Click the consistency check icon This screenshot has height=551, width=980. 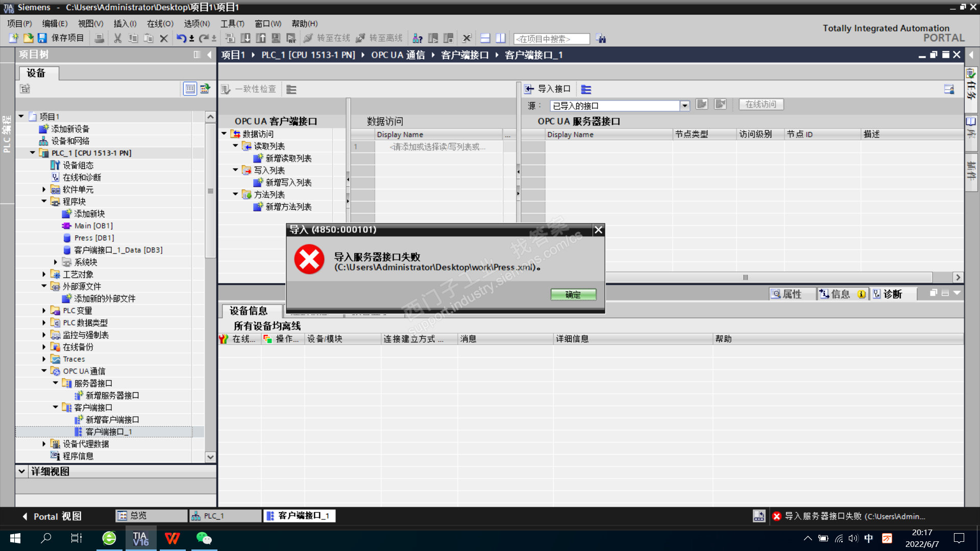(226, 89)
